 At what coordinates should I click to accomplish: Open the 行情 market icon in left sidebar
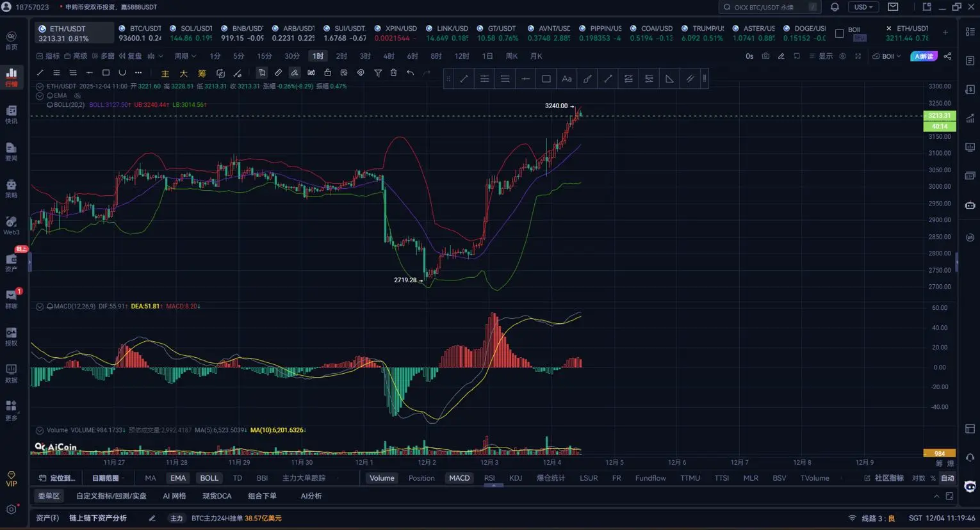pyautogui.click(x=12, y=77)
